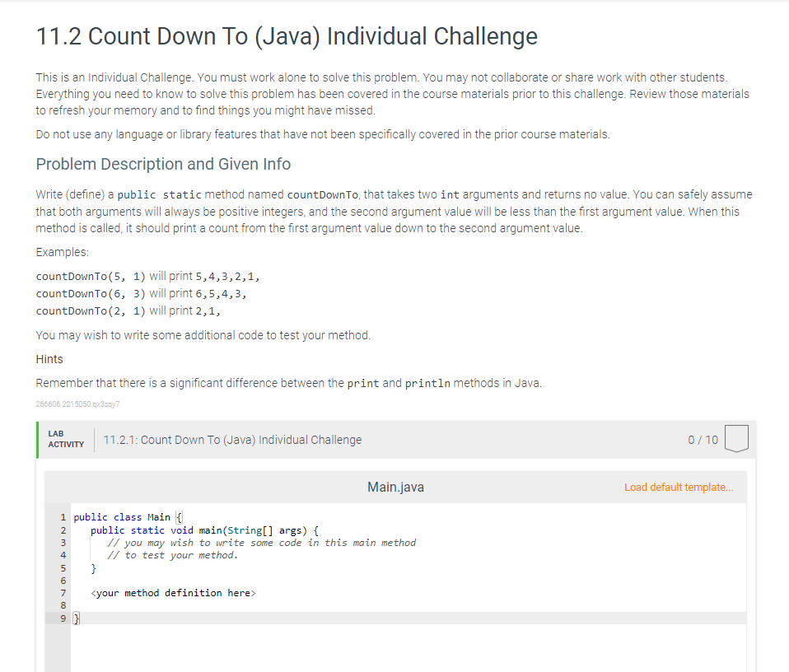The width and height of the screenshot is (789, 672).
Task: Click line number 9 in the gutter
Action: [x=63, y=618]
